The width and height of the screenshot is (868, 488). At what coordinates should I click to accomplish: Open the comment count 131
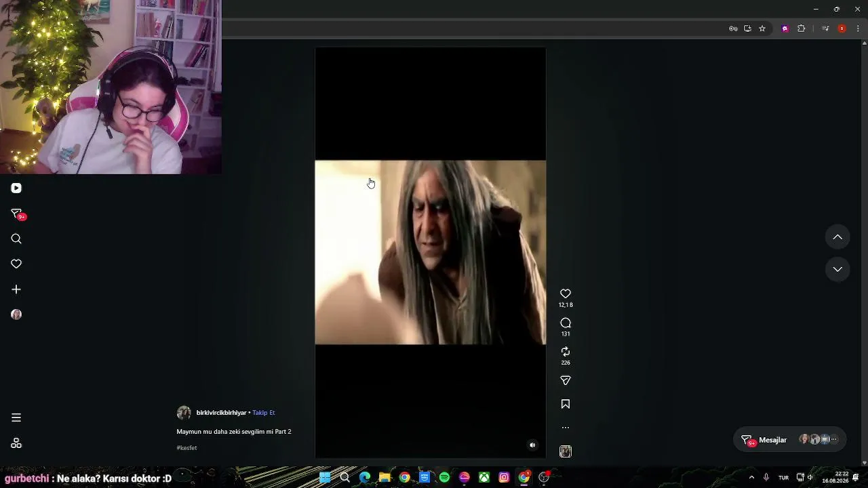[566, 334]
